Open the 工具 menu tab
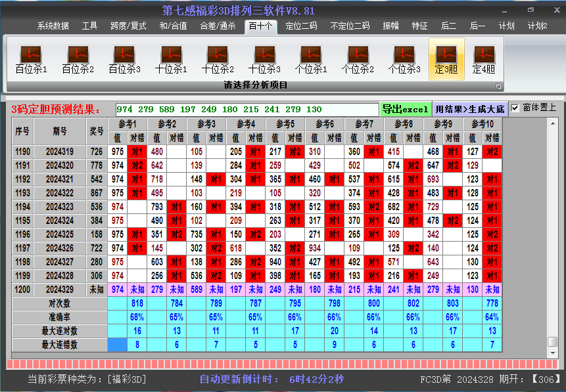 pyautogui.click(x=89, y=26)
